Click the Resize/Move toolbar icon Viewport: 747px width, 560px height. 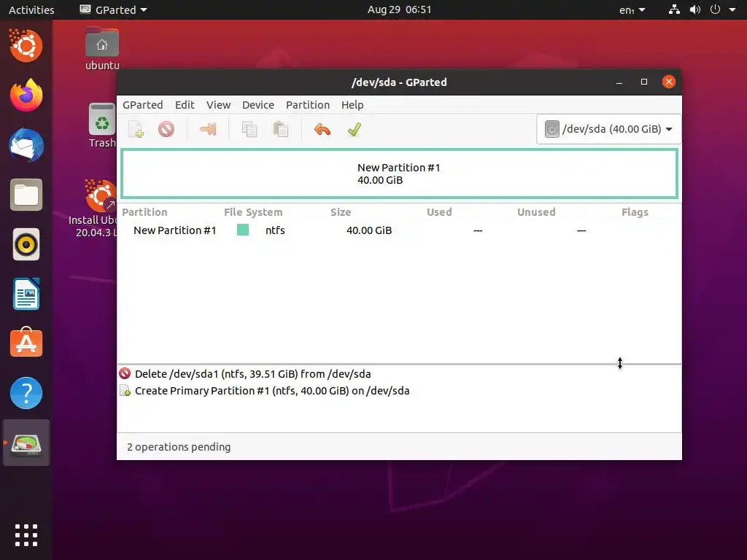pyautogui.click(x=208, y=129)
